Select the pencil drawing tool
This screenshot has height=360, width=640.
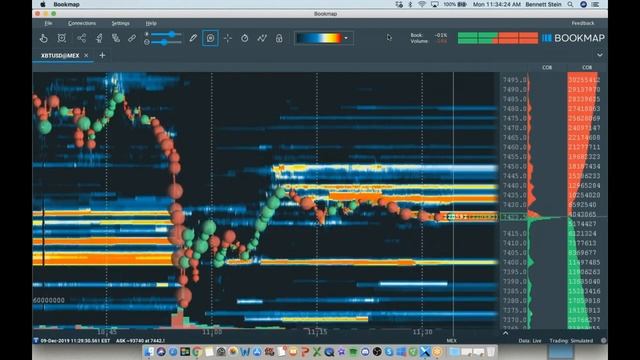point(193,38)
